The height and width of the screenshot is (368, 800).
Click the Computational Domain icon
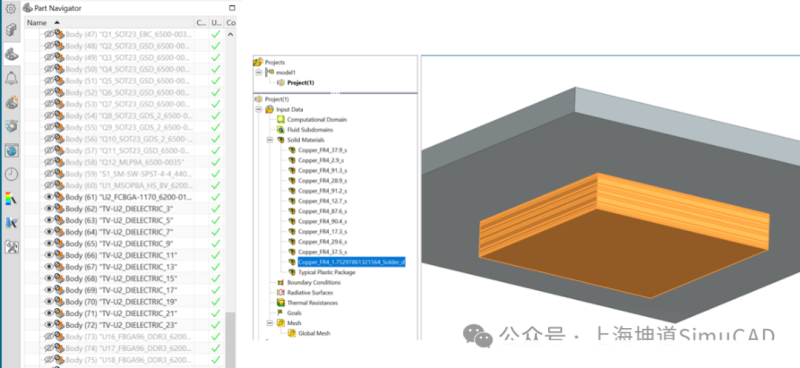click(x=281, y=119)
